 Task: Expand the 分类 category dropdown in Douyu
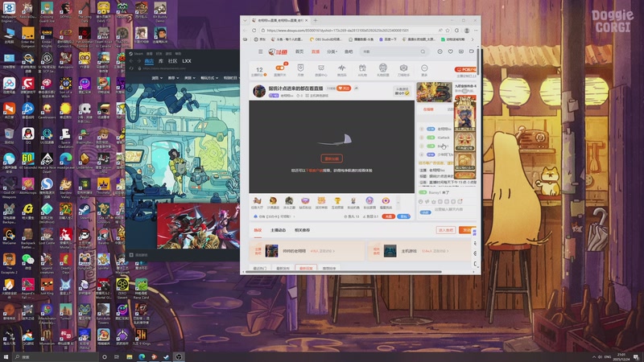coord(332,51)
